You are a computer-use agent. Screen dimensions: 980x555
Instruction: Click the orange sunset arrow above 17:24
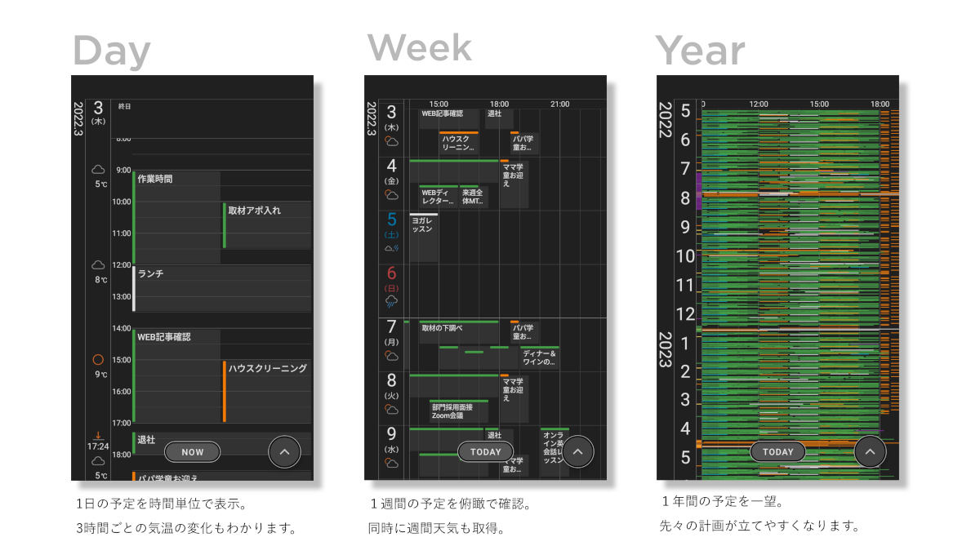click(98, 436)
